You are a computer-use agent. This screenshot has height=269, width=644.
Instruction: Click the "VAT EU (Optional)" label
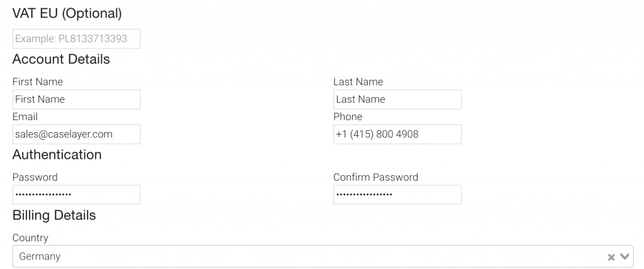tap(67, 13)
